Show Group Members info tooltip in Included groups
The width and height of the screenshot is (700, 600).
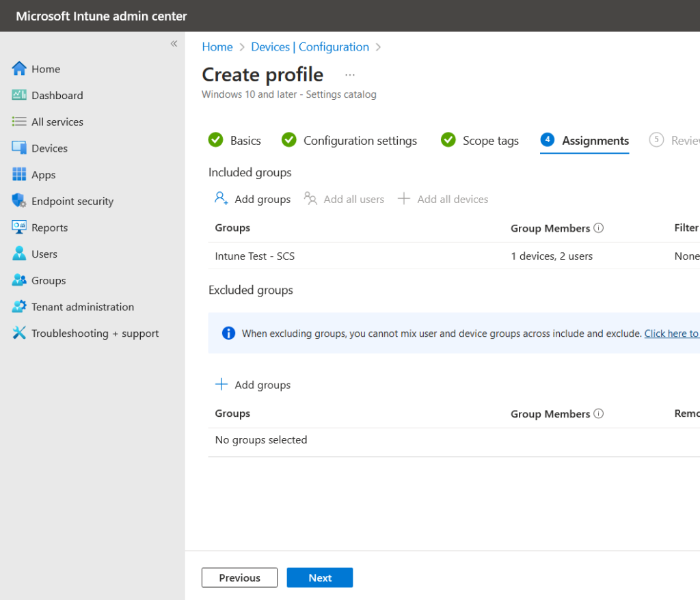[599, 228]
